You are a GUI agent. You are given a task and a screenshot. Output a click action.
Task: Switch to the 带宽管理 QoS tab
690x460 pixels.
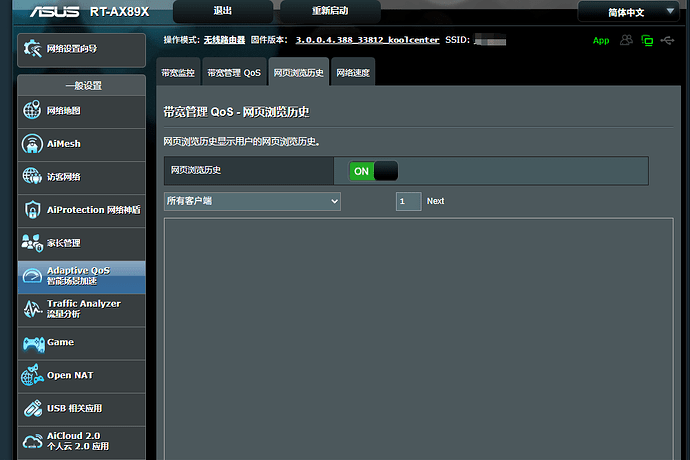coord(233,72)
